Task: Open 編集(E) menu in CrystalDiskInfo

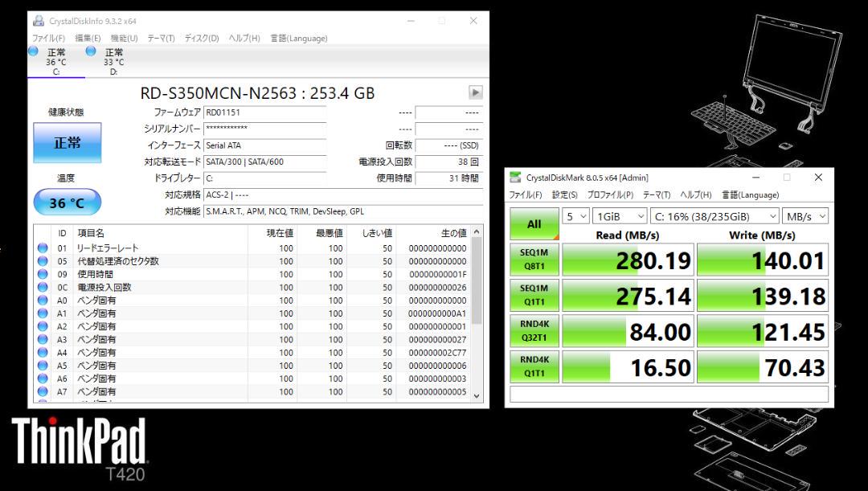Action: coord(88,39)
